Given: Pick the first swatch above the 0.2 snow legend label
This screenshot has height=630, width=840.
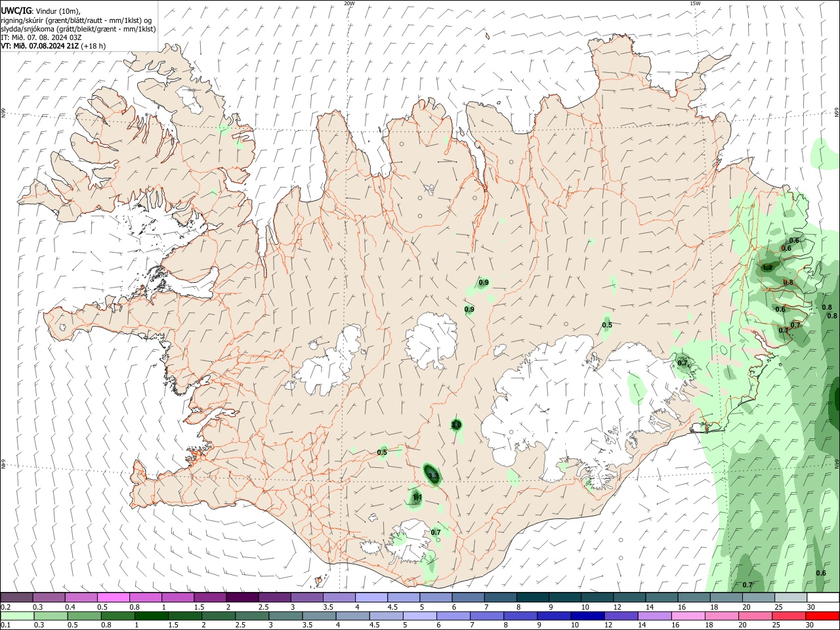Looking at the screenshot, I should 16,597.
